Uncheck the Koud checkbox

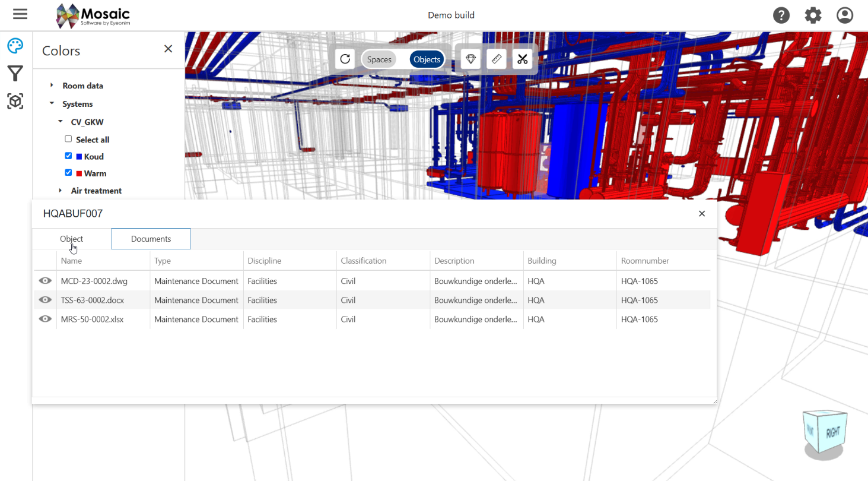[x=68, y=156]
